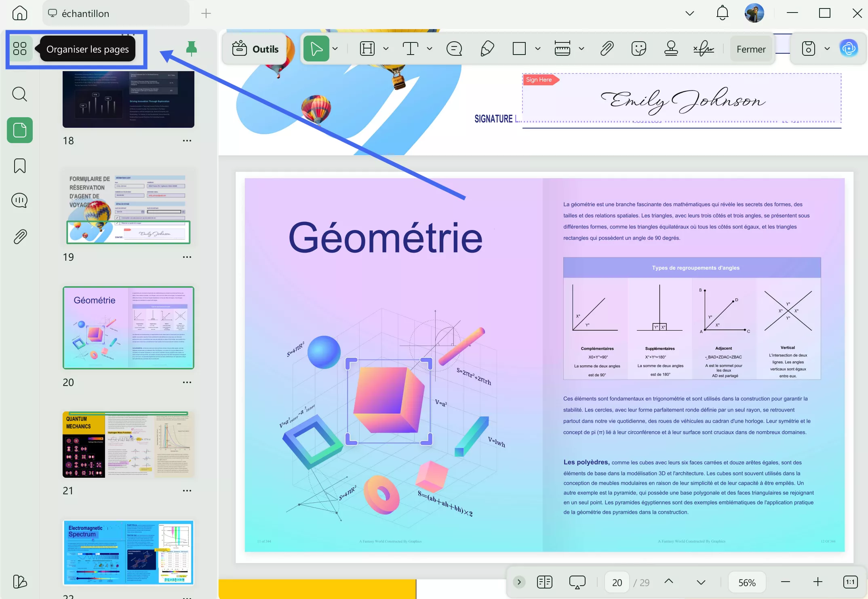Open the Organiser les pages panel

[x=20, y=49]
